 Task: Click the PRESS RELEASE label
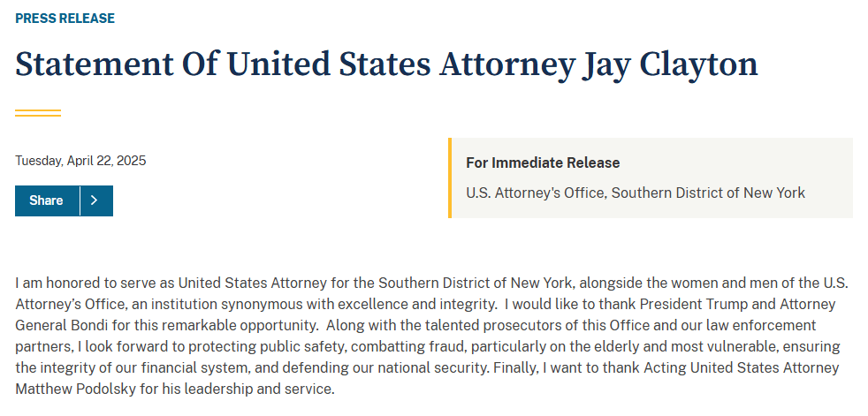coord(65,19)
